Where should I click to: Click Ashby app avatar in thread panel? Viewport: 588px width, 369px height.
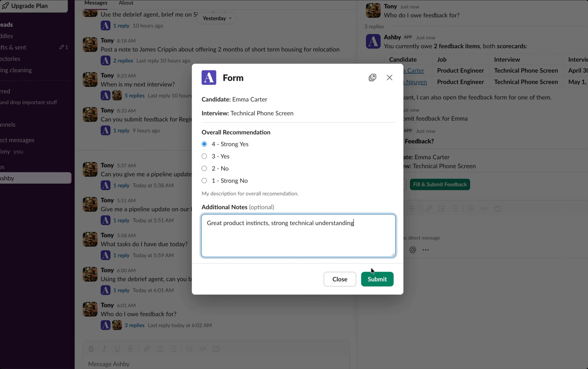click(373, 41)
